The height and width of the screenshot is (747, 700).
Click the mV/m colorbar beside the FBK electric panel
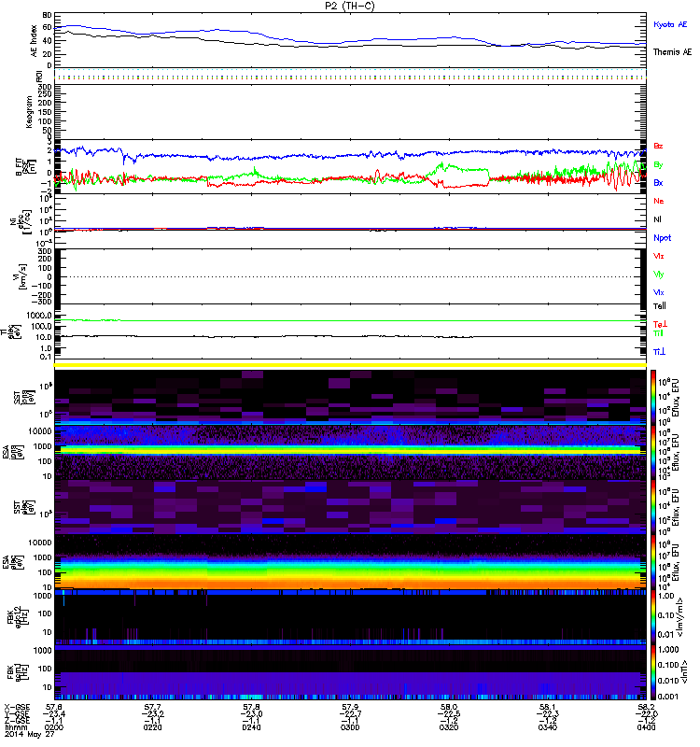[653, 617]
